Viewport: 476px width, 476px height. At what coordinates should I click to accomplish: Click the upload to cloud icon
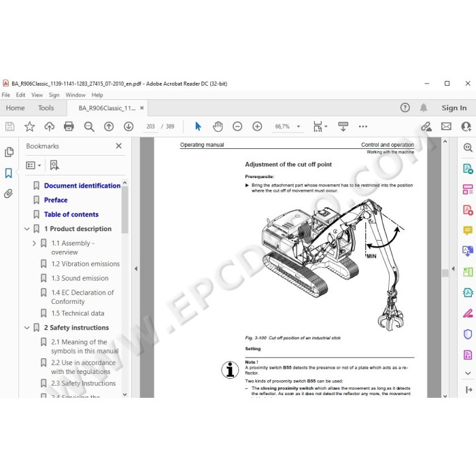[49, 126]
